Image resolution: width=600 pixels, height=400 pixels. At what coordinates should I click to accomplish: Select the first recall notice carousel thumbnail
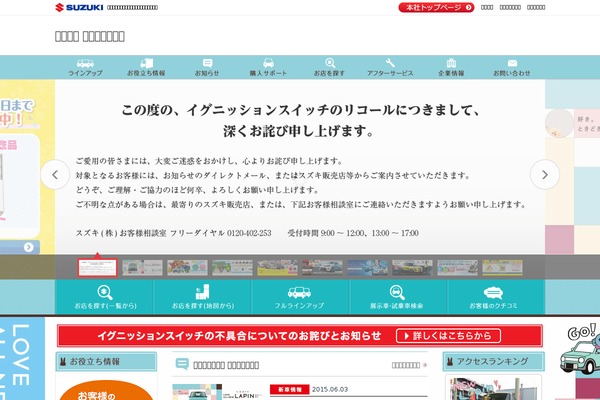[x=97, y=268]
